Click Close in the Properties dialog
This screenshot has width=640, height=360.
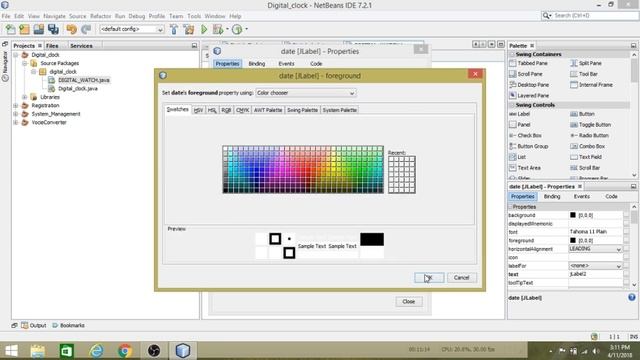pos(409,302)
